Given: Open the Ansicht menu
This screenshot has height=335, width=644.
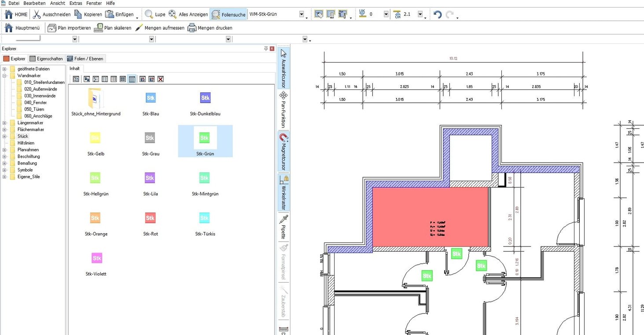Looking at the screenshot, I should coord(58,3).
